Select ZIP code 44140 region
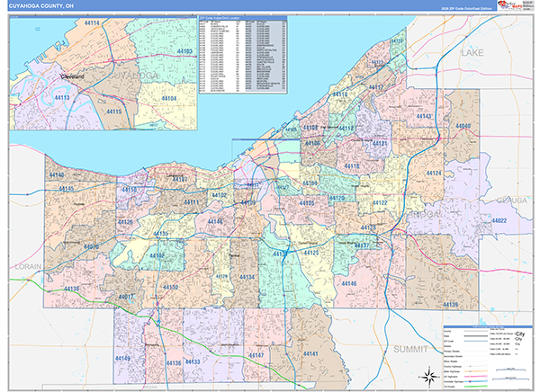The height and width of the screenshot is (392, 540). (x=56, y=175)
